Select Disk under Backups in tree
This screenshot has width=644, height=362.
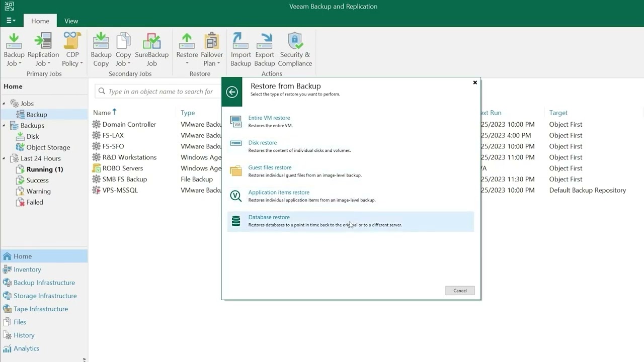click(x=33, y=136)
